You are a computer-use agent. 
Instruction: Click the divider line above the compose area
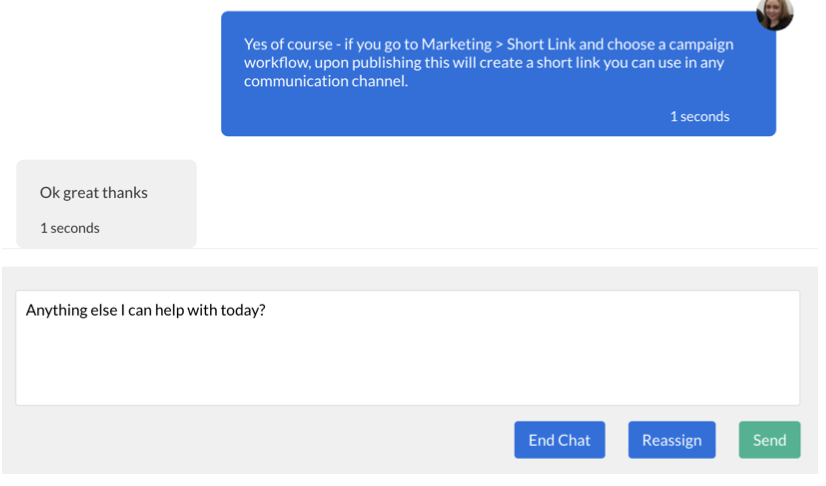click(410, 248)
